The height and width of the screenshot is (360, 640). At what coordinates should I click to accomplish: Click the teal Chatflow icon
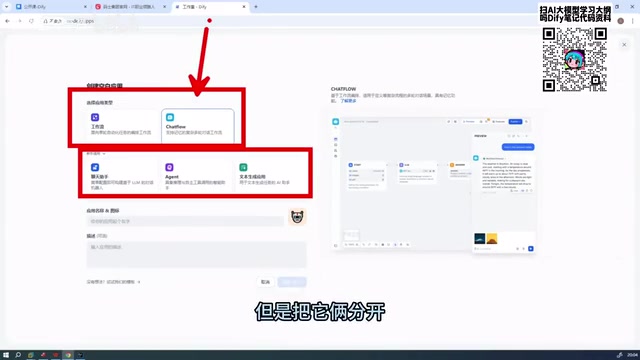tap(170, 117)
